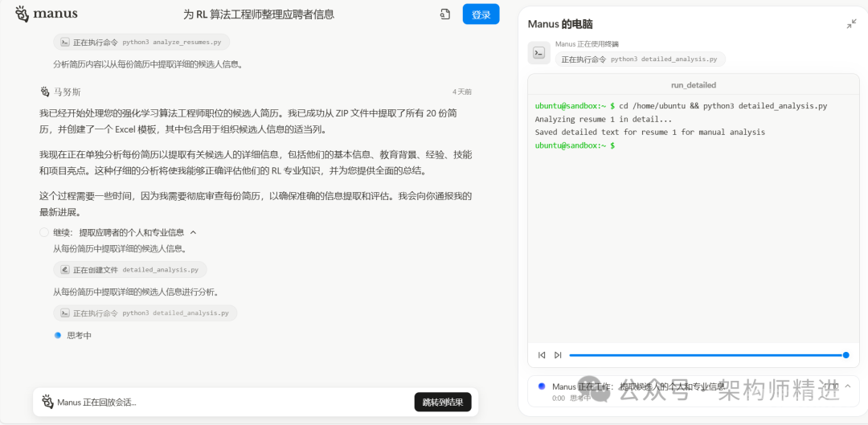The image size is (868, 425).
Task: Click the Manus logo at top left
Action: click(46, 14)
